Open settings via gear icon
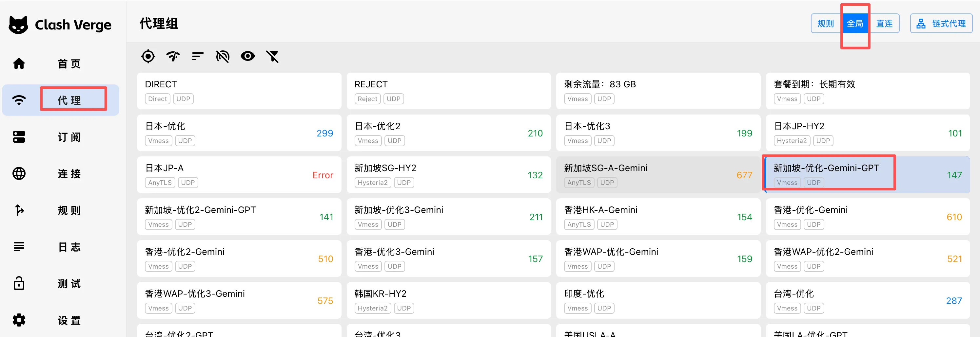Screen dimensions: 980x337 pyautogui.click(x=19, y=320)
